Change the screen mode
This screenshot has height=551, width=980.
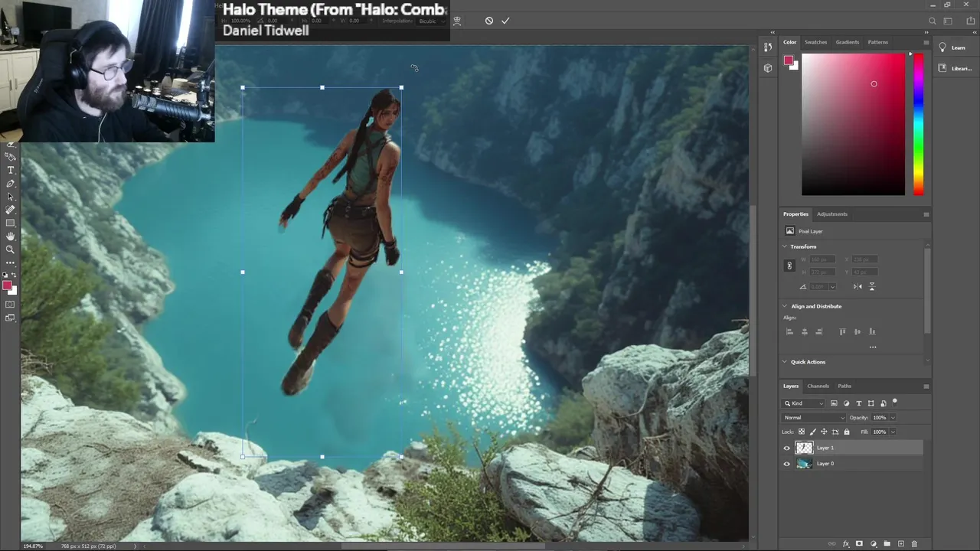10,318
